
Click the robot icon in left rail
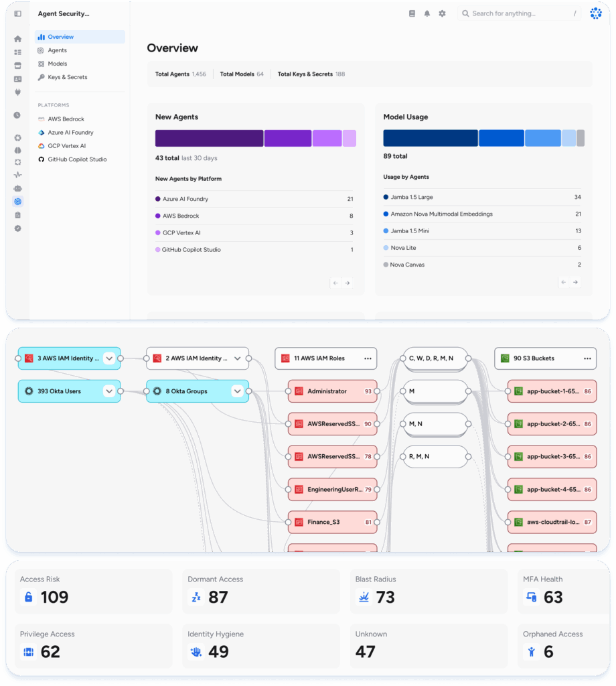pos(17,188)
